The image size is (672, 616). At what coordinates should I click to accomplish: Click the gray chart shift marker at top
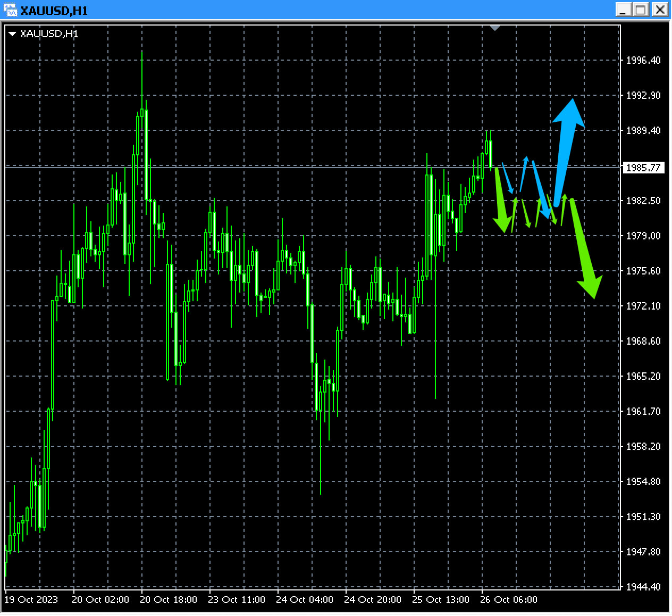[495, 28]
